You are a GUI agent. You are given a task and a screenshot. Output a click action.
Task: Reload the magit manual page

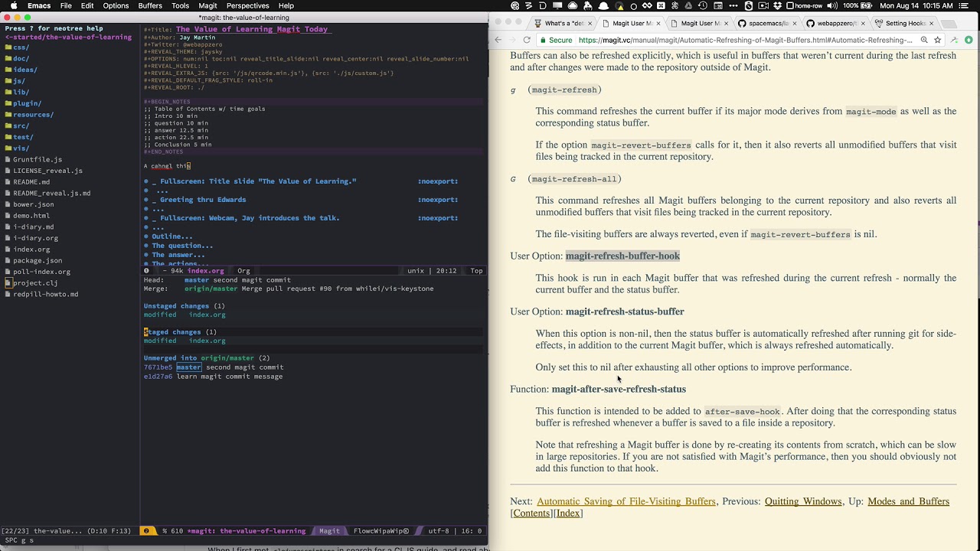tap(527, 40)
